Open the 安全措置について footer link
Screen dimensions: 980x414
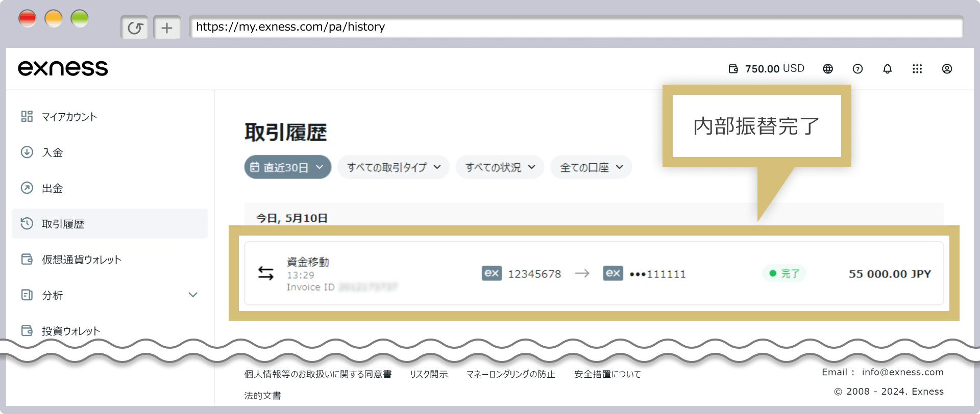click(x=607, y=374)
